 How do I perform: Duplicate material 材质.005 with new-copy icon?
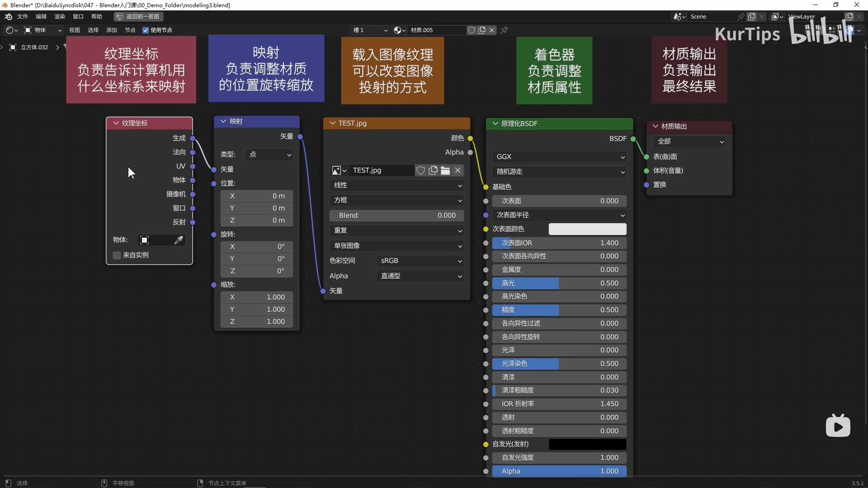point(482,30)
